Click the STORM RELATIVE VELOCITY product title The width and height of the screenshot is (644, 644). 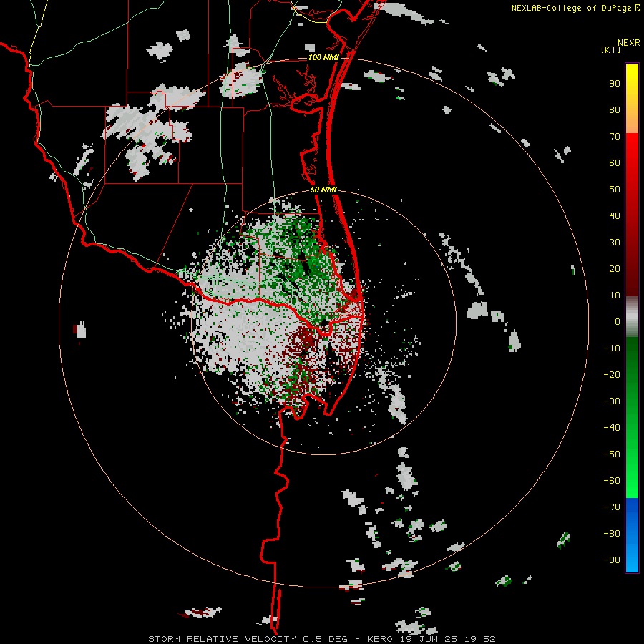[222, 639]
